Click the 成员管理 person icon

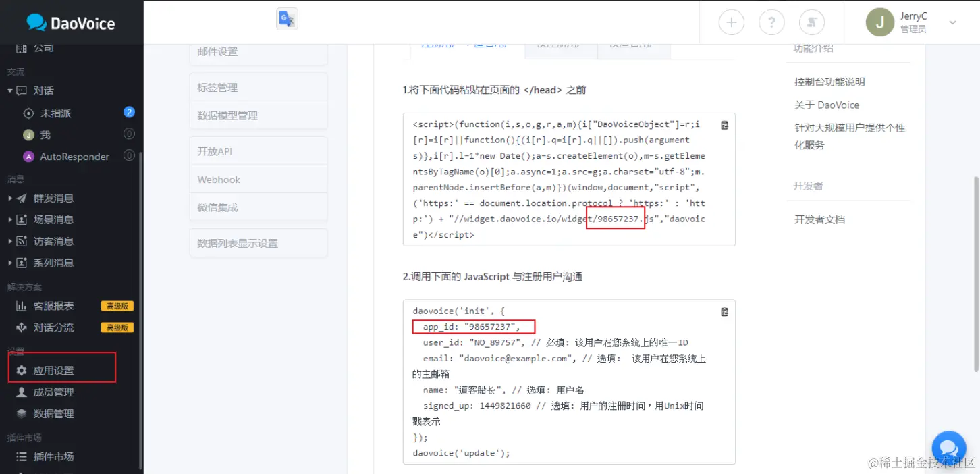tap(22, 392)
